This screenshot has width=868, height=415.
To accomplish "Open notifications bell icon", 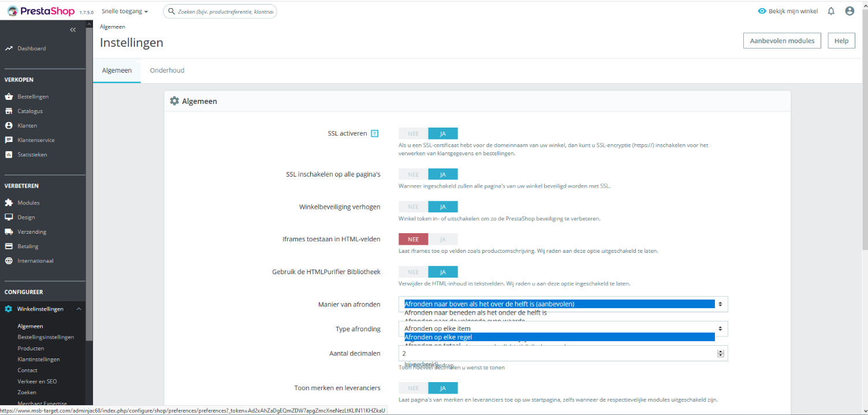I will click(831, 11).
